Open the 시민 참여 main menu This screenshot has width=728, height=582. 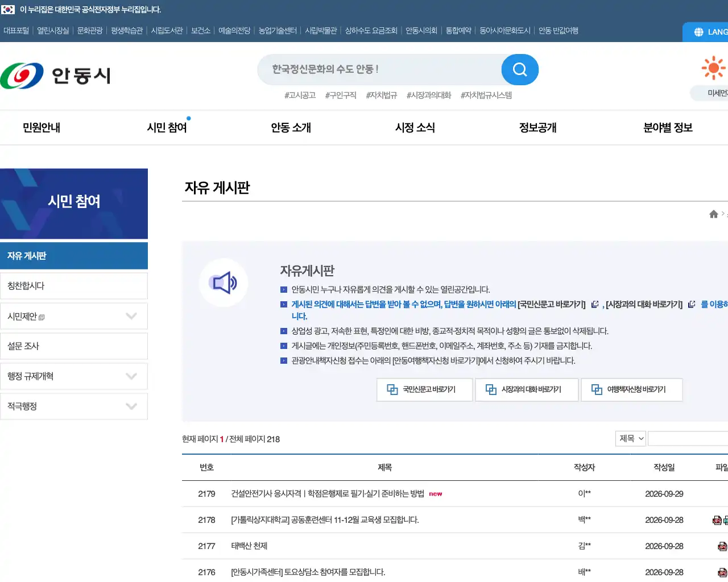point(167,128)
